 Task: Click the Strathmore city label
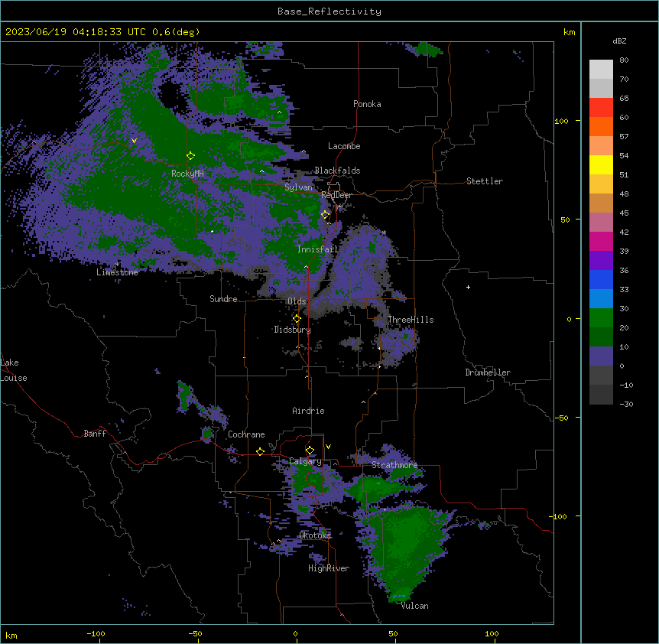point(394,465)
